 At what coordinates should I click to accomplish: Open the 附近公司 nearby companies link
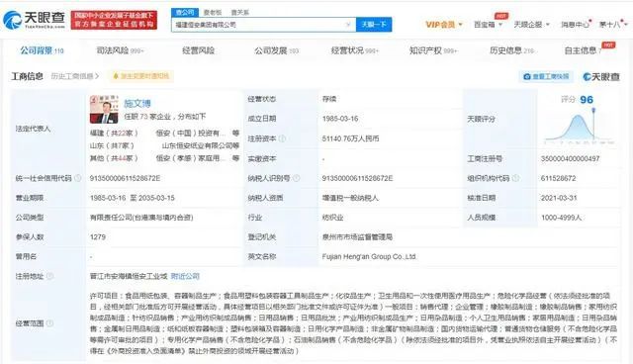coord(185,276)
